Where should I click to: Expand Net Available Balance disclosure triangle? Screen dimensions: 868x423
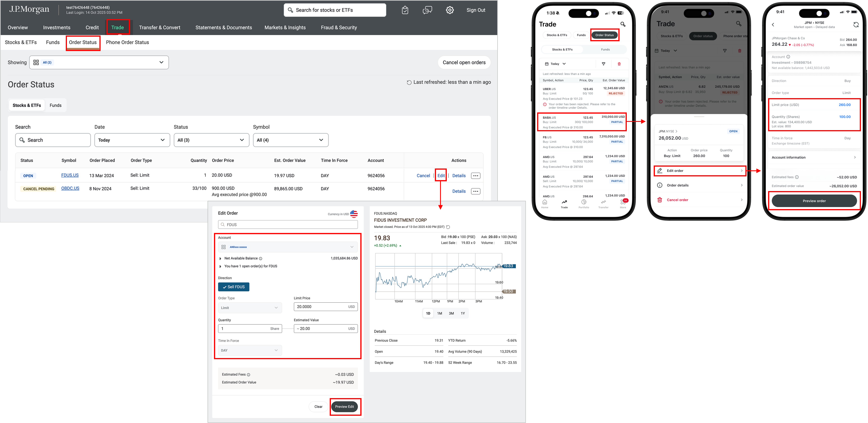pos(220,259)
